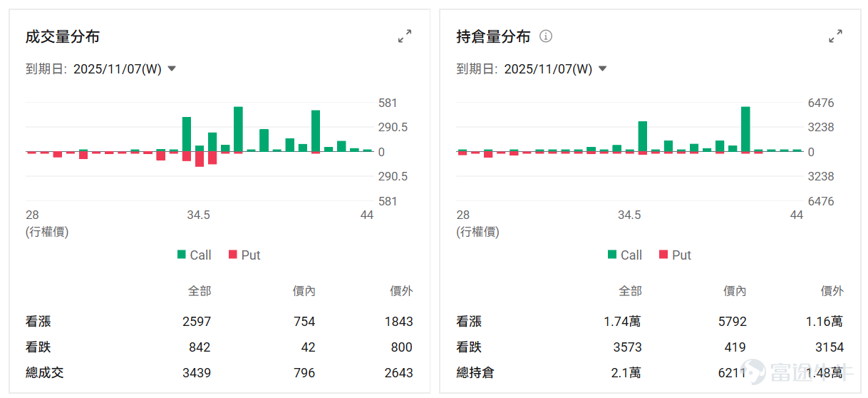Click the green Call swatch in volume legend
Screen dimensions: 868x398
pos(181,255)
